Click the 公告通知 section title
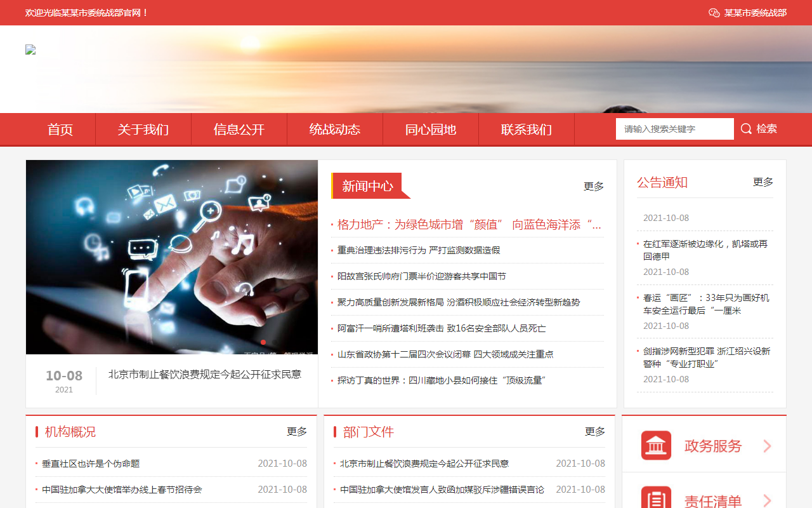 (x=662, y=182)
